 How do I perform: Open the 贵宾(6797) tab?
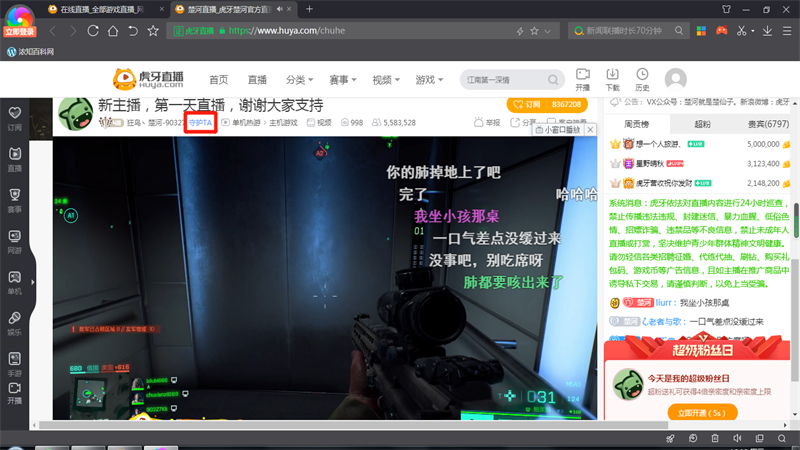click(768, 124)
